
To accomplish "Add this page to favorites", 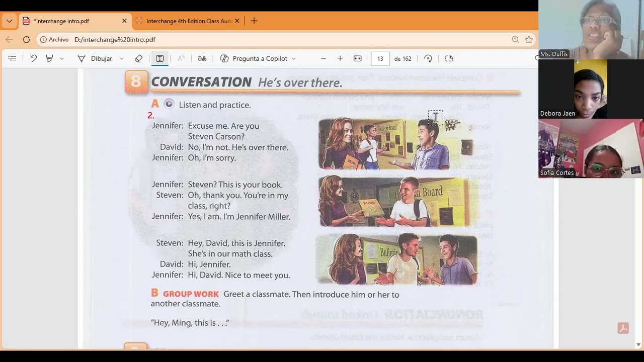I will [529, 39].
